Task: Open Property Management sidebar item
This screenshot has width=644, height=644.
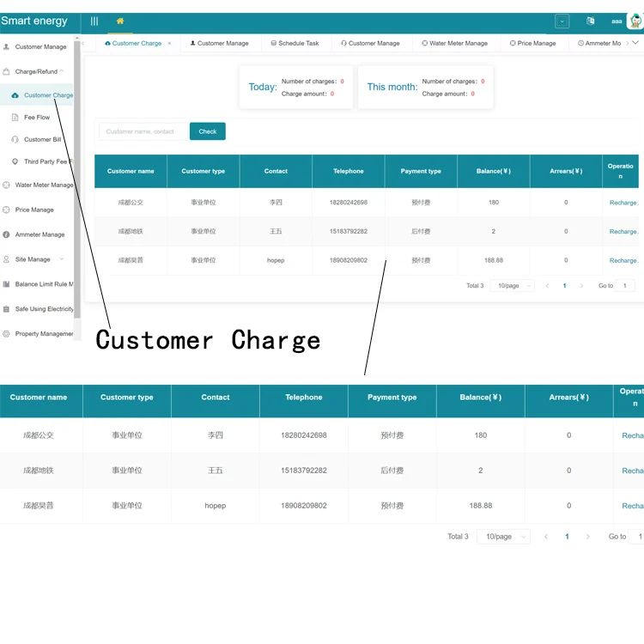Action: pyautogui.click(x=44, y=334)
